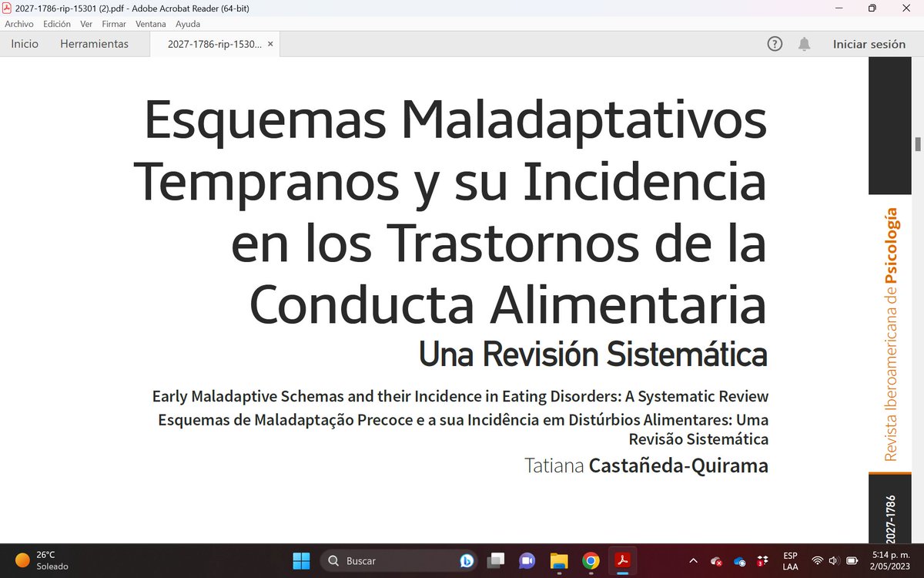This screenshot has width=924, height=578.
Task: Open the notifications bell icon
Action: (x=804, y=44)
